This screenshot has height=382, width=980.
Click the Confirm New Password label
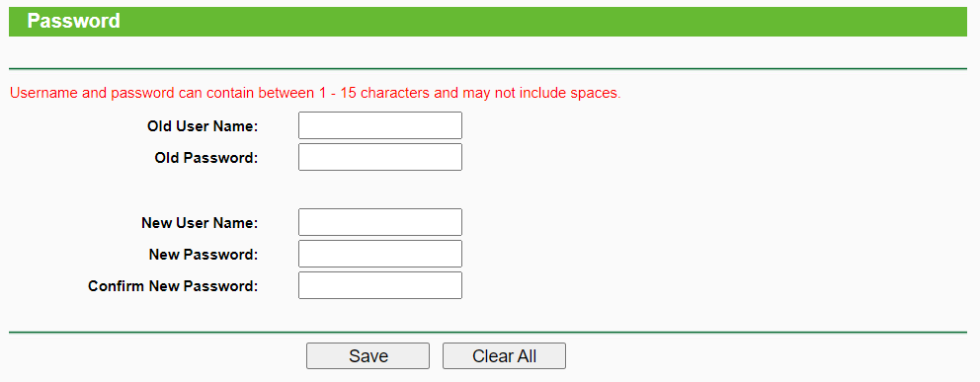tap(173, 286)
